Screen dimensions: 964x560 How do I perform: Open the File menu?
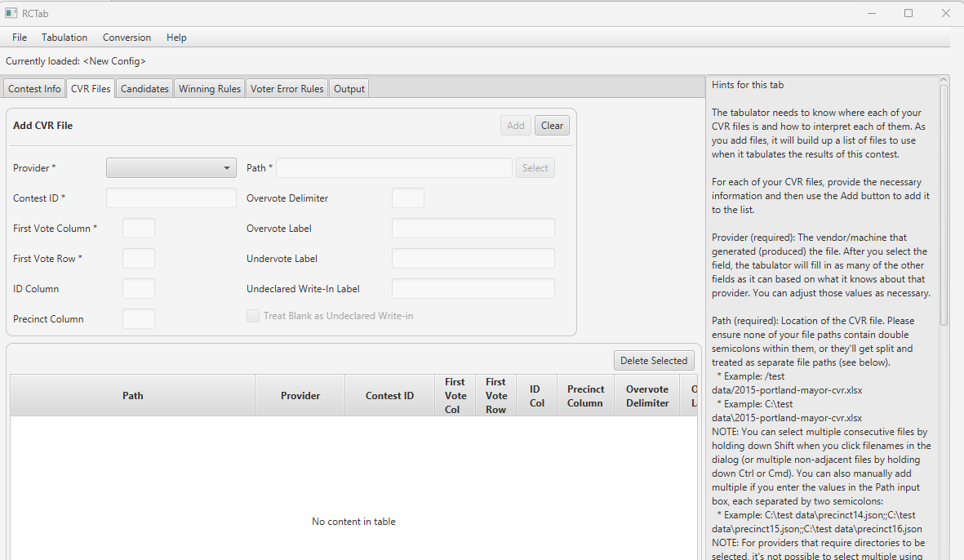(x=20, y=38)
